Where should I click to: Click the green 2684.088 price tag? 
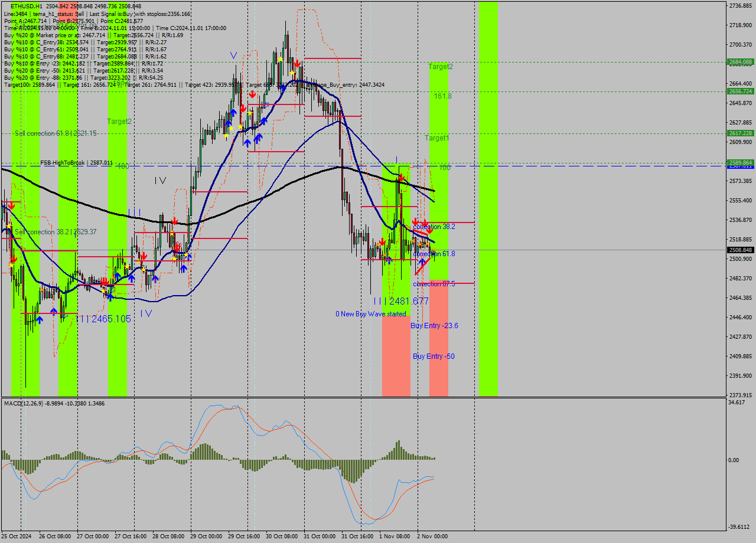(x=740, y=61)
